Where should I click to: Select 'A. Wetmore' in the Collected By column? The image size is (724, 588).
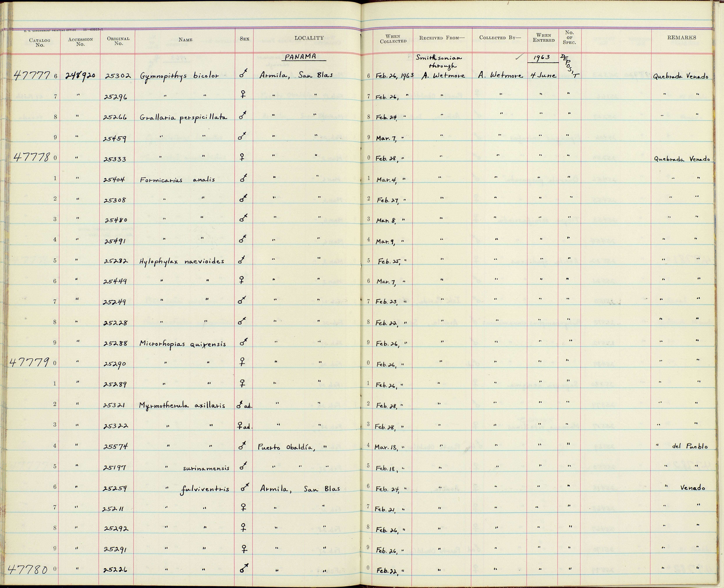500,75
